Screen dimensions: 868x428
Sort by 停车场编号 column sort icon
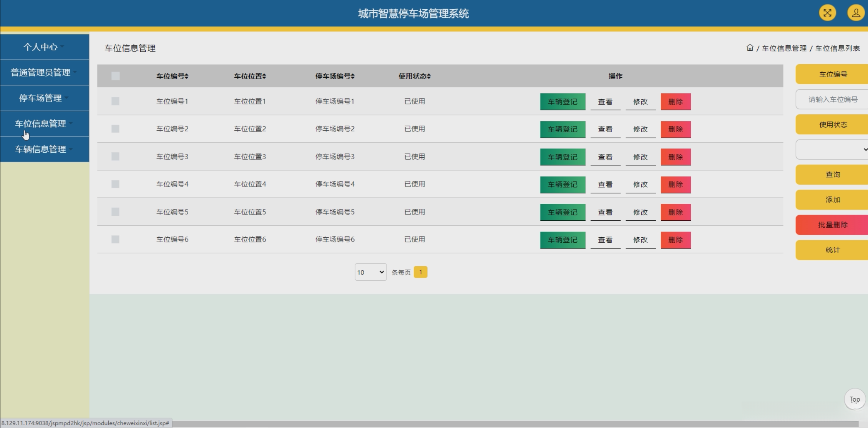[352, 76]
